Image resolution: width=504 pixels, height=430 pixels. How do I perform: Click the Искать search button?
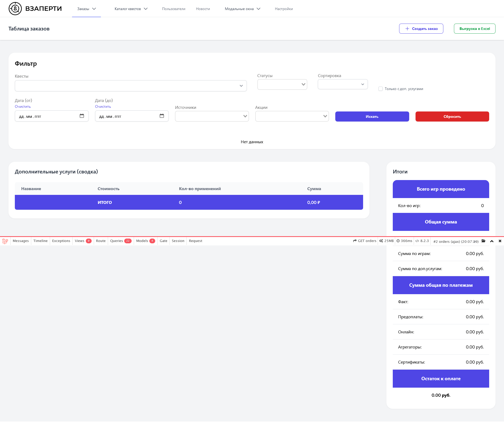click(x=372, y=117)
